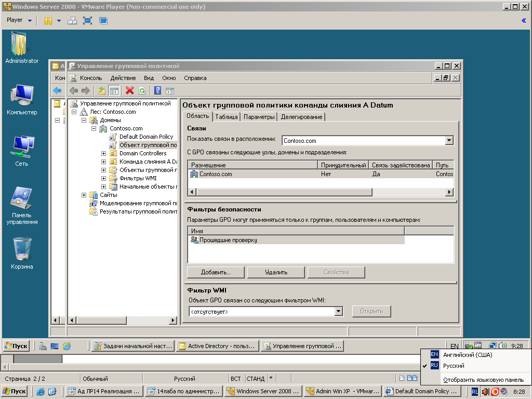Open the Компьютер desktop icon

21,100
